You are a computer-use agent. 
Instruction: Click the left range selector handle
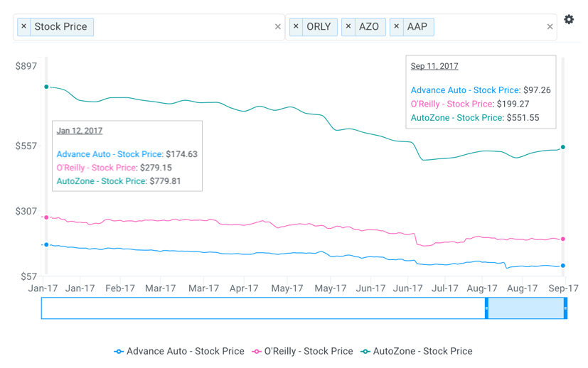pyautogui.click(x=487, y=308)
